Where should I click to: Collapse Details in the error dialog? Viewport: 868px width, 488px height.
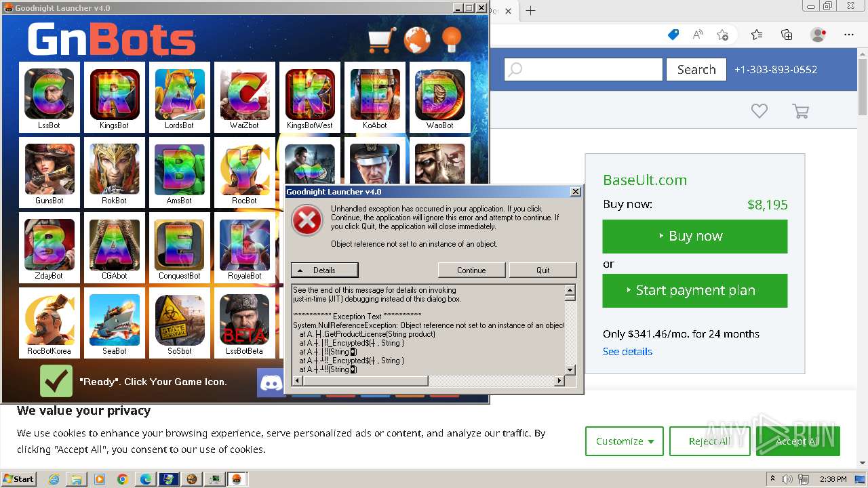tap(324, 270)
